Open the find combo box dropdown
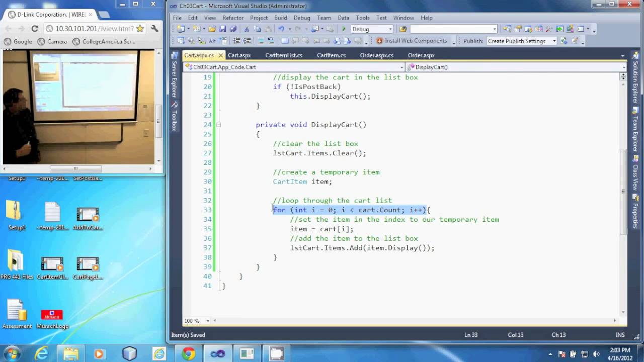 tap(495, 29)
